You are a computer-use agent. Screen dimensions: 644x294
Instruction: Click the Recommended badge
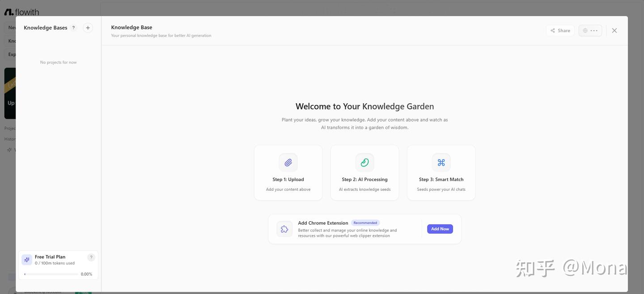click(365, 223)
